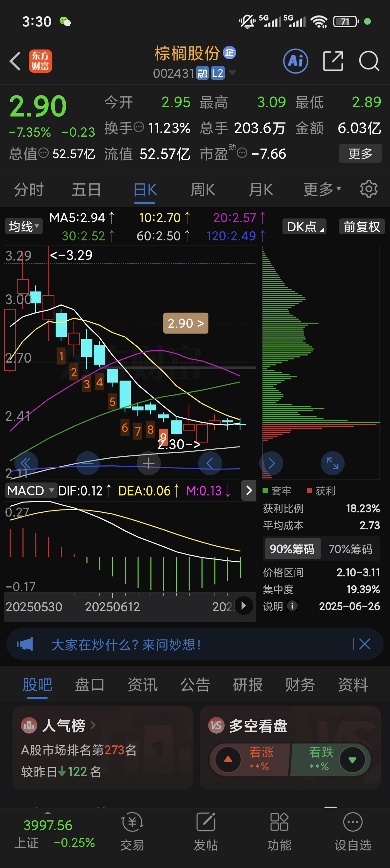Move chip distribution right arrow

[271, 463]
